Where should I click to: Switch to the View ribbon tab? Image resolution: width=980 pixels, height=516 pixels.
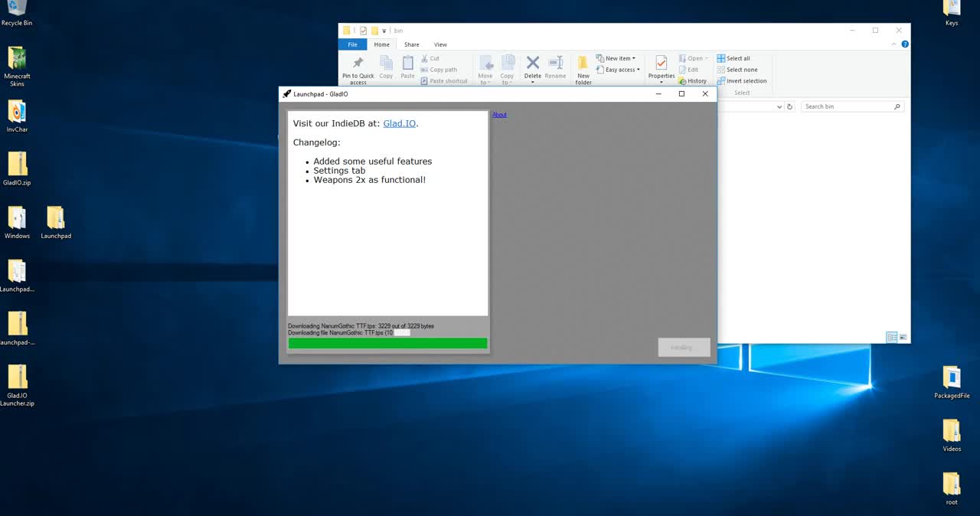click(x=440, y=44)
